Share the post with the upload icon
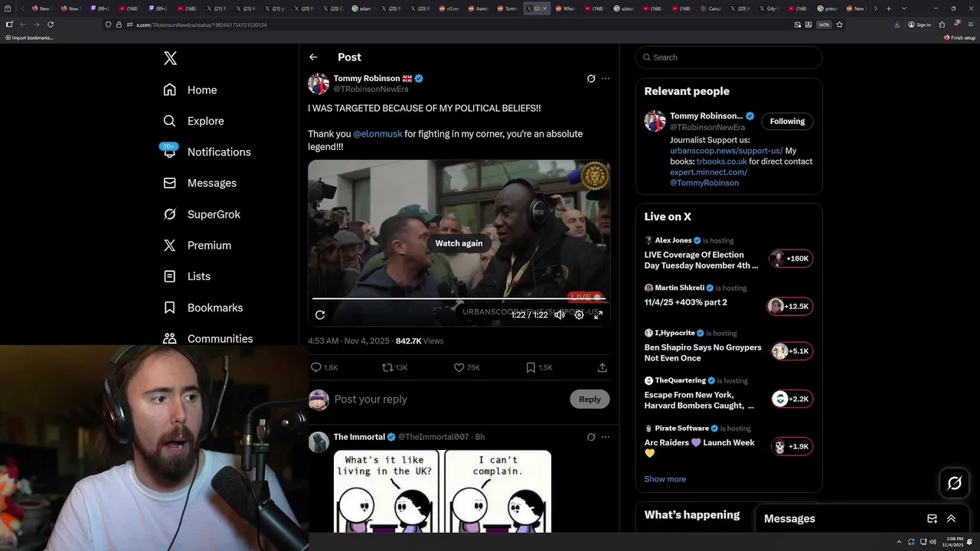The width and height of the screenshot is (980, 551). [603, 367]
